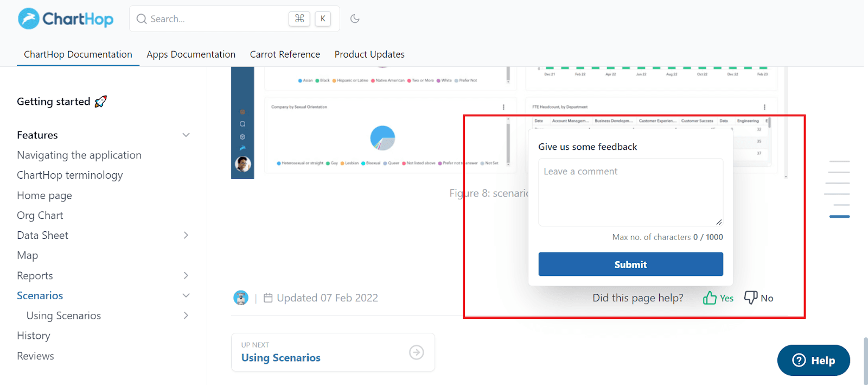Expand the Using Scenarios submenu
The width and height of the screenshot is (868, 385).
pyautogui.click(x=186, y=315)
